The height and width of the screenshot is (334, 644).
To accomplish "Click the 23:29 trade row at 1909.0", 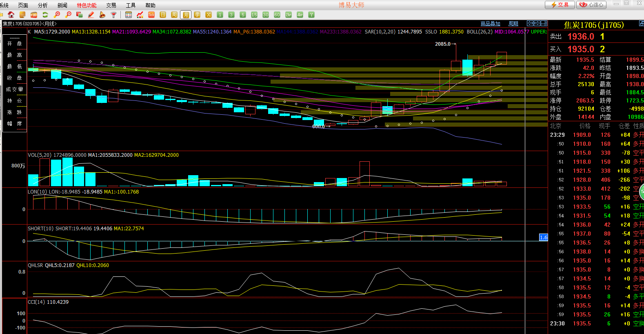I will coord(596,135).
